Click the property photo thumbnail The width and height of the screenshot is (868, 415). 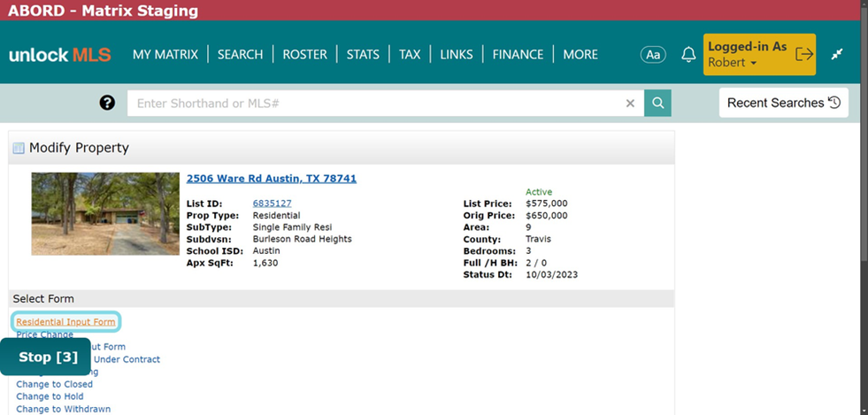[x=105, y=213]
